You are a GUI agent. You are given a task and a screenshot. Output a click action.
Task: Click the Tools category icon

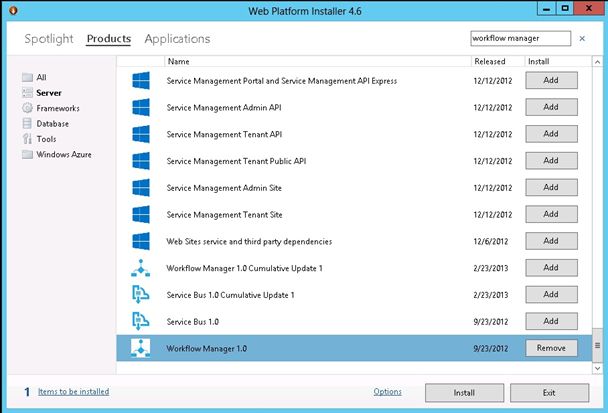[x=27, y=139]
